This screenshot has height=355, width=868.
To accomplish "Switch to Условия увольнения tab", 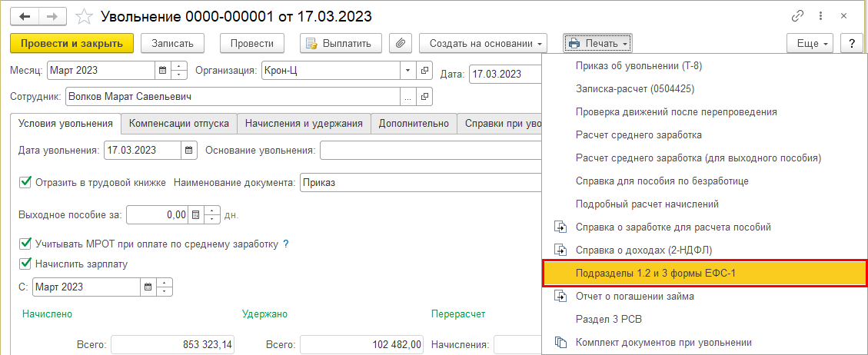I will [66, 124].
